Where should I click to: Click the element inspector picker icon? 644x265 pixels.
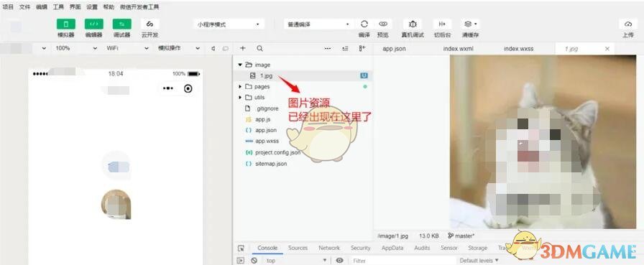point(241,248)
